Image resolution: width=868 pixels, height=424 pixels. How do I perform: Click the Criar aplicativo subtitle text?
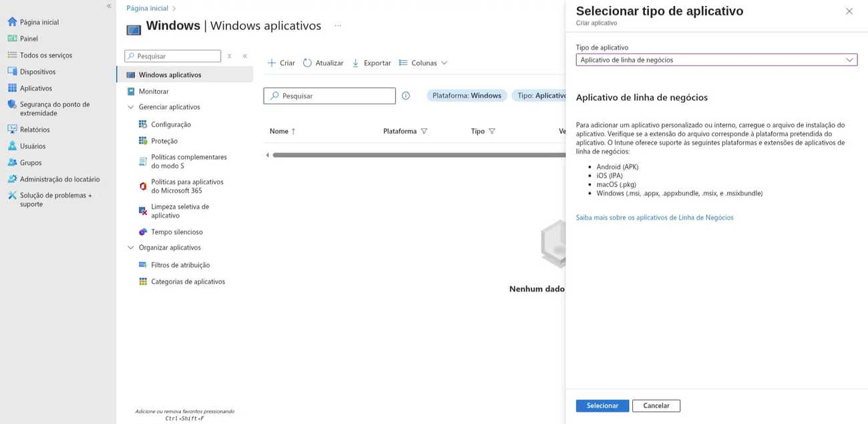pos(596,23)
